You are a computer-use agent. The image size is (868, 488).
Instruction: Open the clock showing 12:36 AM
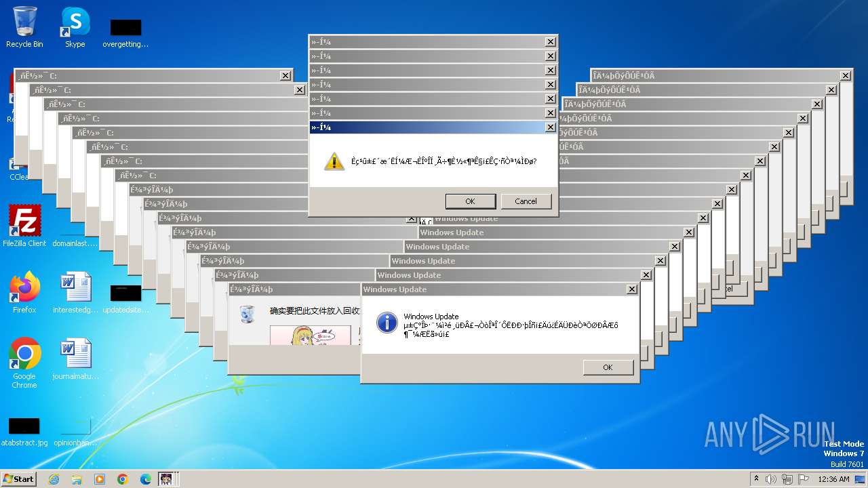click(x=833, y=479)
